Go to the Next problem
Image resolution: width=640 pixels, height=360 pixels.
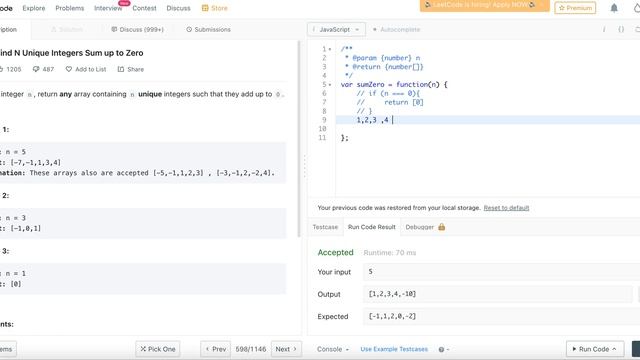coord(286,349)
